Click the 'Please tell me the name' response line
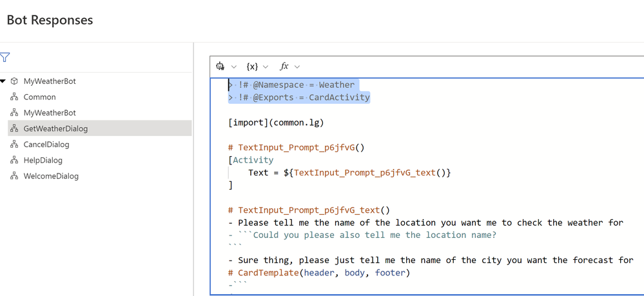Image resolution: width=644 pixels, height=296 pixels. coord(426,223)
